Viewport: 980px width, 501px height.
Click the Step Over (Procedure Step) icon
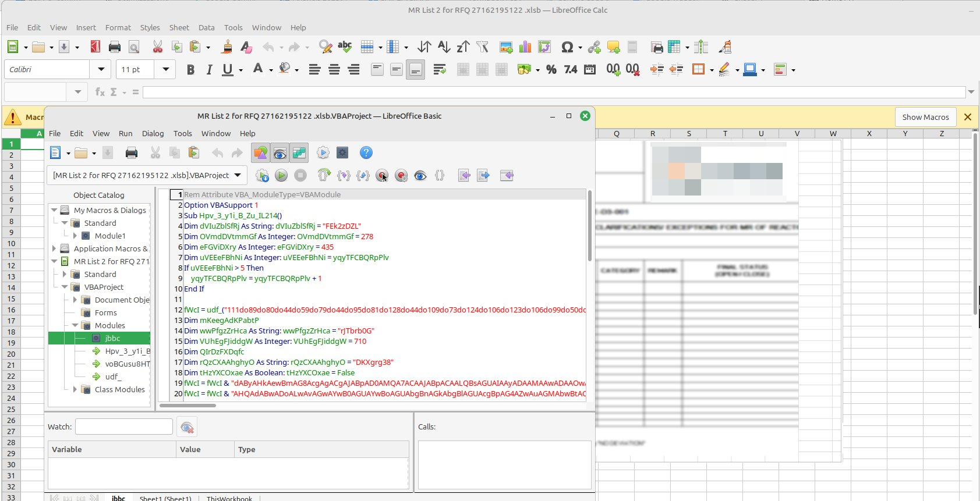(x=324, y=175)
